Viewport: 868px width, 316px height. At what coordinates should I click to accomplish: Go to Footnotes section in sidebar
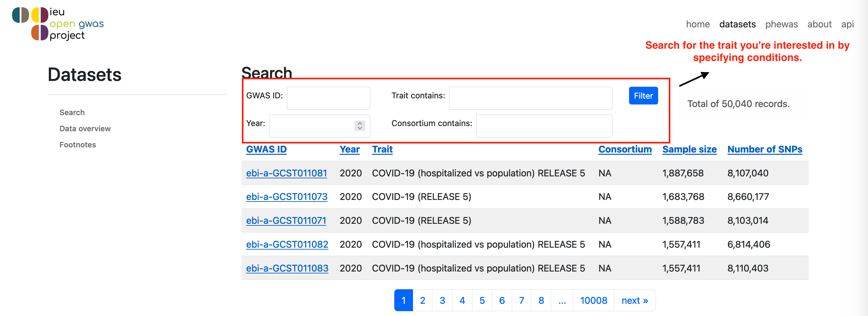coord(77,145)
